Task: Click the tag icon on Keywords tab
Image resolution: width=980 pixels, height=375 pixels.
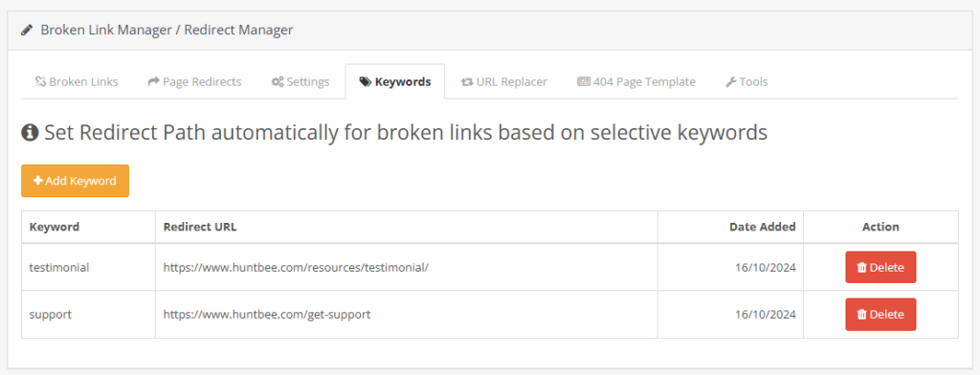Action: tap(366, 81)
